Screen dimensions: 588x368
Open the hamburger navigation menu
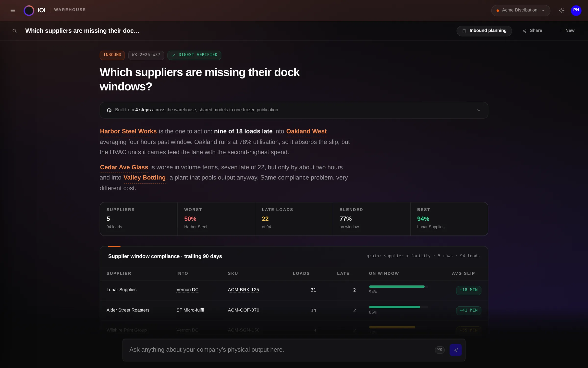click(x=13, y=10)
